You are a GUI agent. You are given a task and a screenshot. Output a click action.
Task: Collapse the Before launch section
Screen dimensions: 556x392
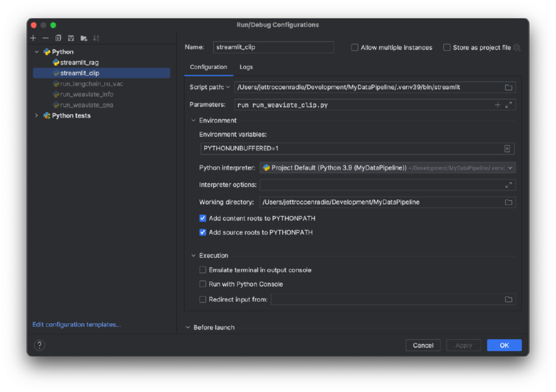coord(188,327)
